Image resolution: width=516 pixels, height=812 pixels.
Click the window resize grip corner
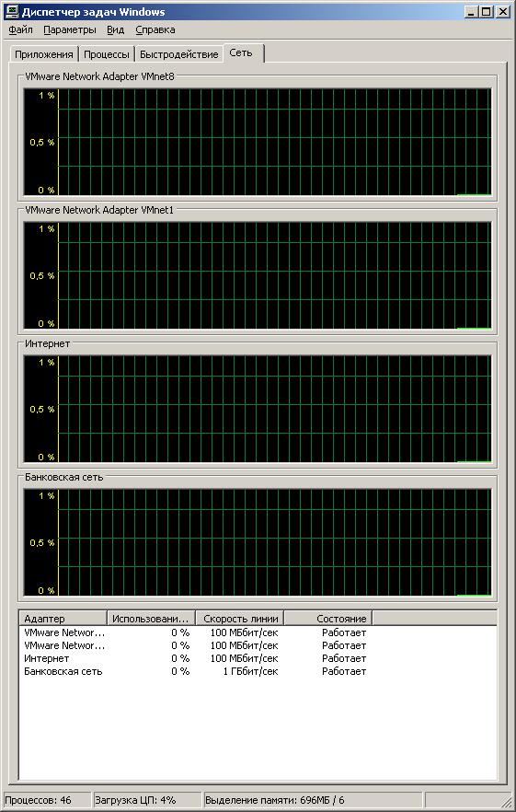click(x=506, y=802)
